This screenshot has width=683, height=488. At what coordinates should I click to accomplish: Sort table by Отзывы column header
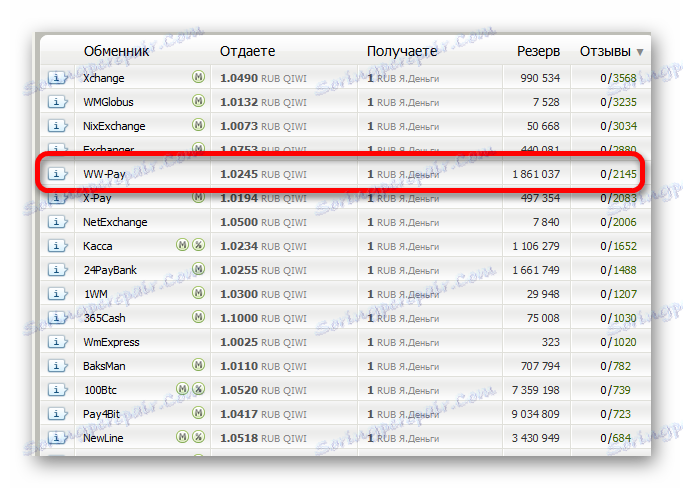coord(605,51)
